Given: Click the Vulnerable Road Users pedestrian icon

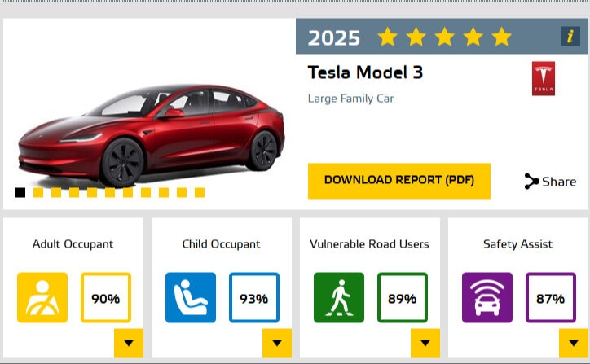Looking at the screenshot, I should (339, 297).
